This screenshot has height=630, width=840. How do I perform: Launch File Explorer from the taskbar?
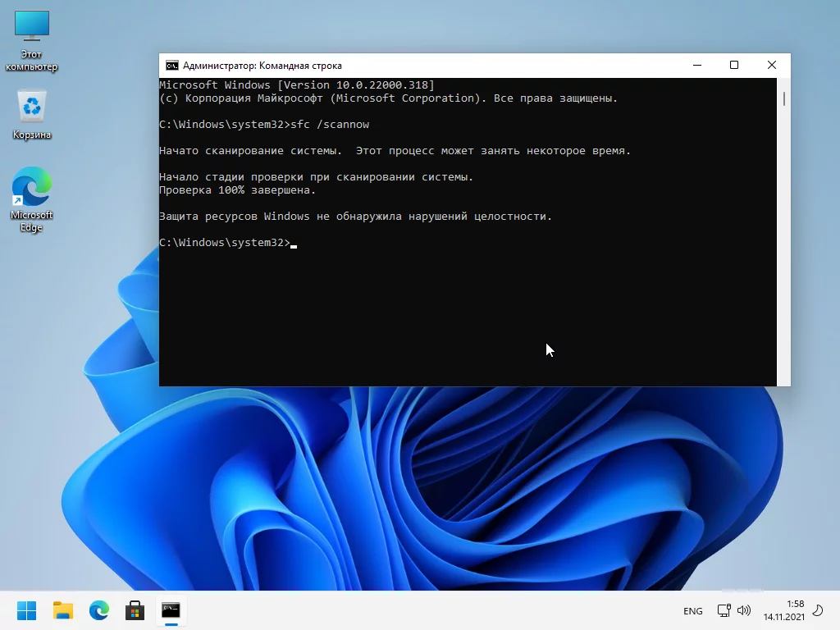pyautogui.click(x=63, y=610)
